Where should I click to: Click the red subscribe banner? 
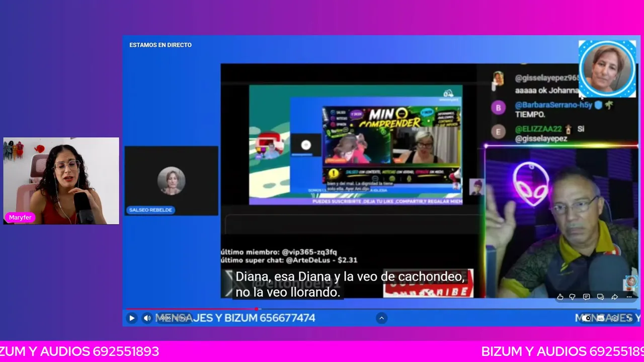(428, 284)
